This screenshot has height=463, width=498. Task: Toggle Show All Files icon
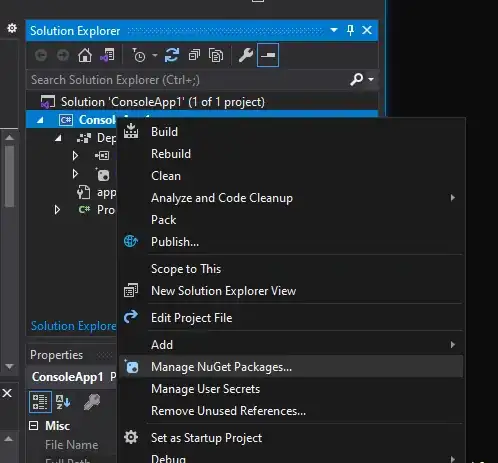[x=216, y=55]
